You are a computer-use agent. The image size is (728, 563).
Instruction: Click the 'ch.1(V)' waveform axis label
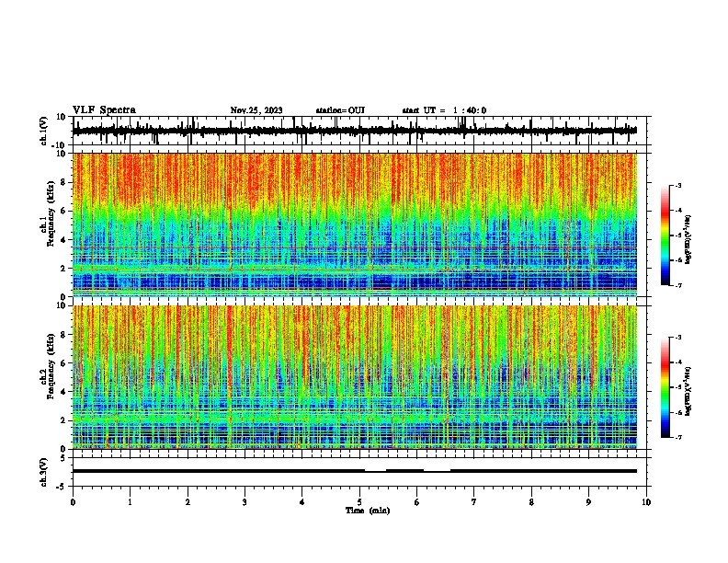tap(44, 131)
